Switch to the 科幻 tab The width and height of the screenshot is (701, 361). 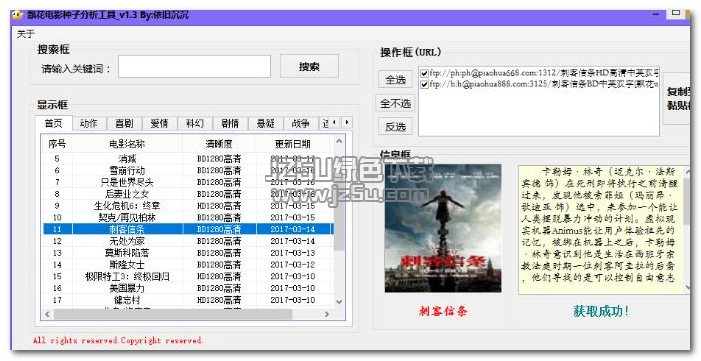(x=194, y=123)
